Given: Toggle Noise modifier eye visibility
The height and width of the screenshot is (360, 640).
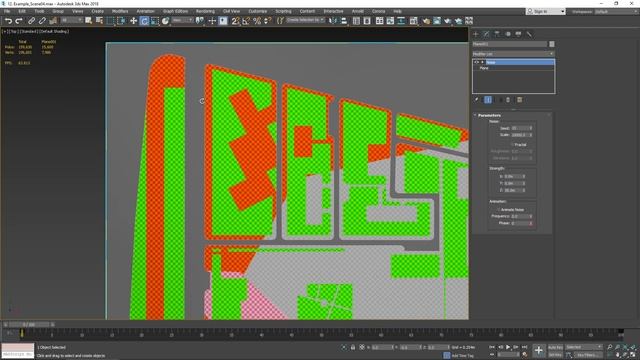Looking at the screenshot, I should [476, 62].
